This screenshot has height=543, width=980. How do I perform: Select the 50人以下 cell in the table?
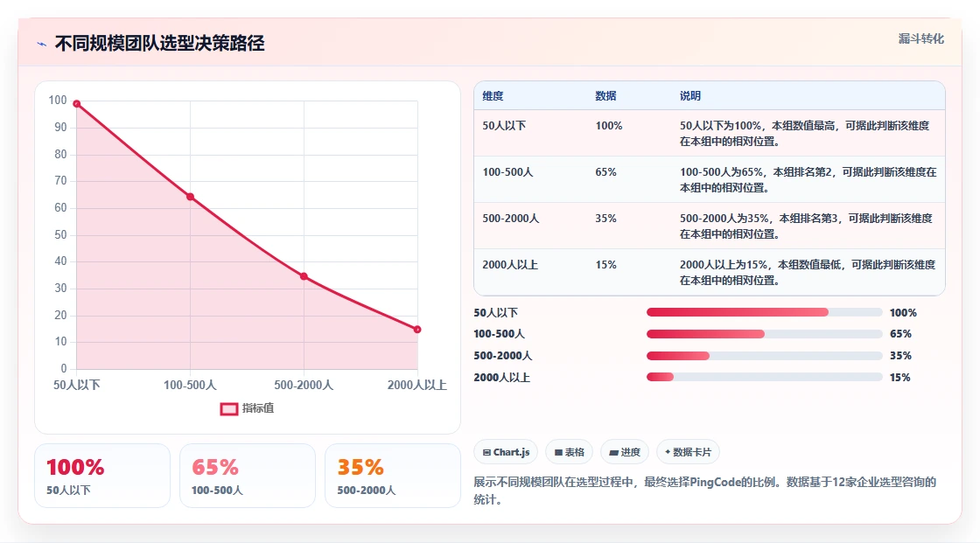504,126
